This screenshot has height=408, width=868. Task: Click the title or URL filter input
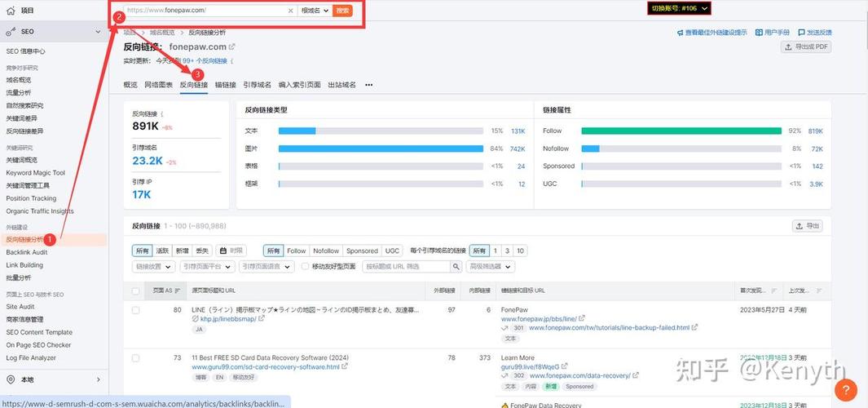click(x=407, y=267)
